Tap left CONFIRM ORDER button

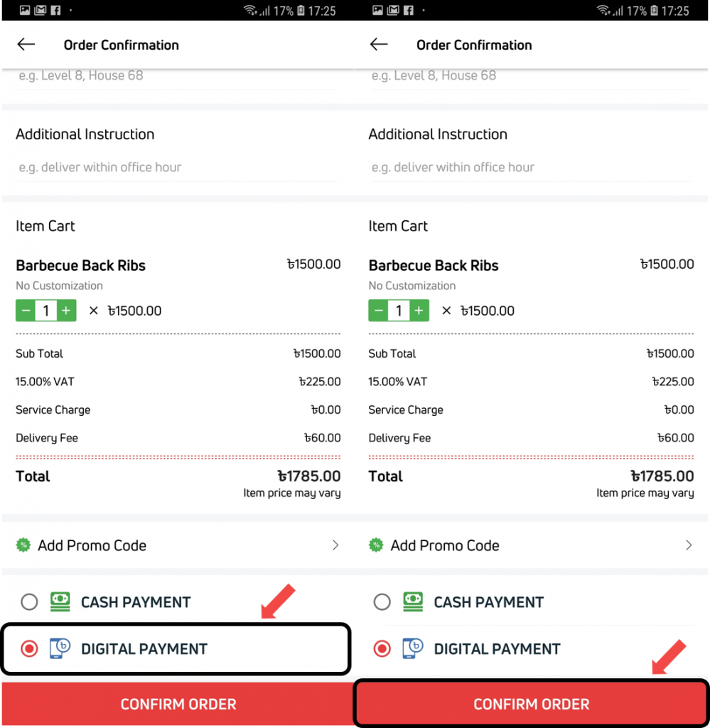pyautogui.click(x=178, y=704)
